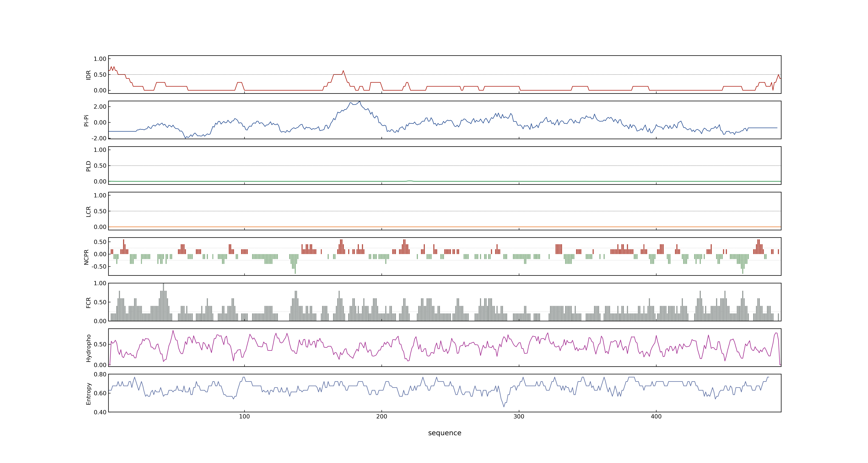Screen dimensions: 868x463
Task: Click the Entropy y-axis label
Action: [88, 394]
